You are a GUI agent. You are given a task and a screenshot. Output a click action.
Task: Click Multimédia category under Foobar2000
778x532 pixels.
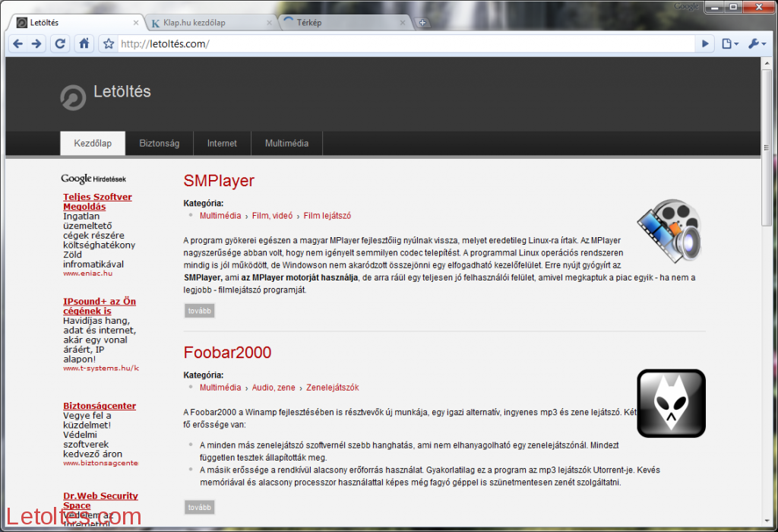click(220, 388)
